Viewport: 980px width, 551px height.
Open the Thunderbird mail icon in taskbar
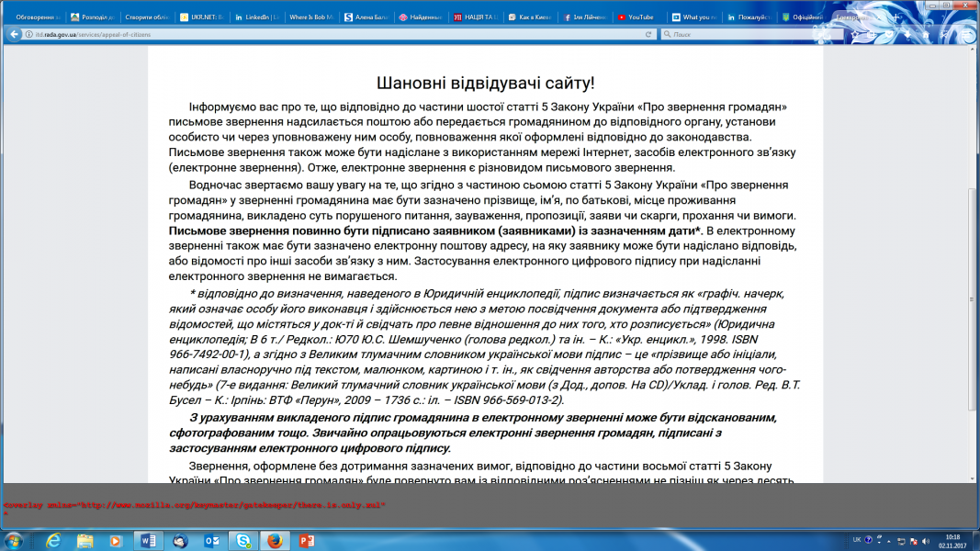coord(180,540)
